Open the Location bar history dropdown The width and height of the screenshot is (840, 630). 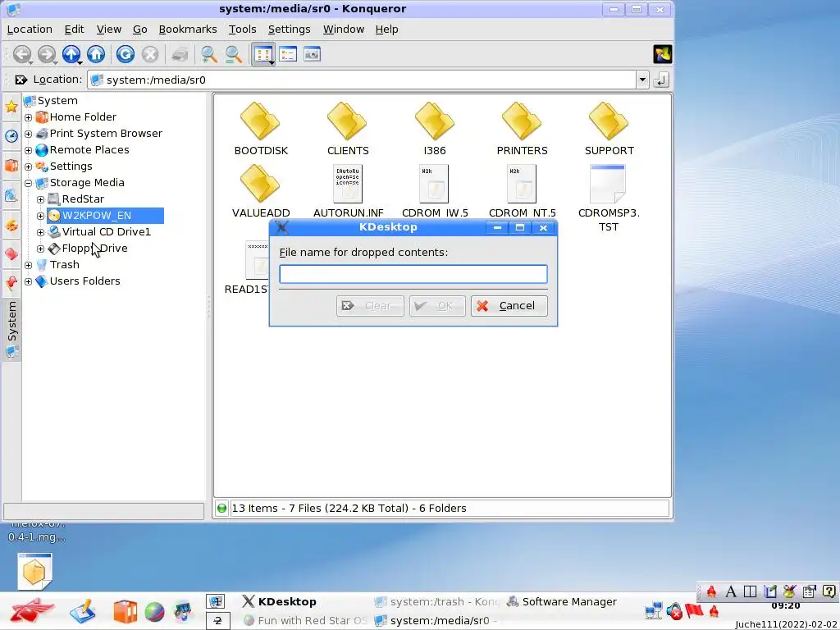click(x=642, y=80)
